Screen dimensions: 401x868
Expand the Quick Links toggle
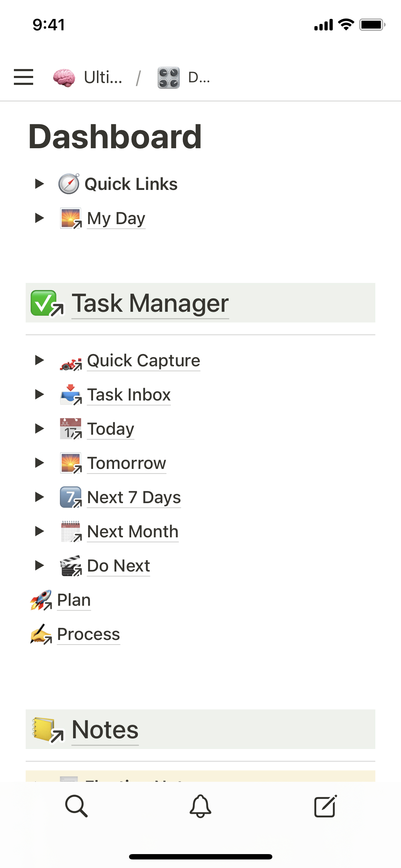click(x=39, y=184)
